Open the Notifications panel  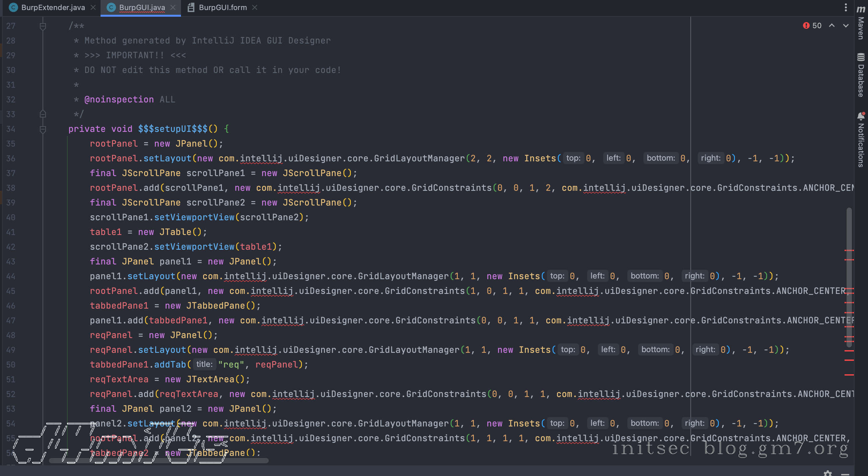pos(861,139)
